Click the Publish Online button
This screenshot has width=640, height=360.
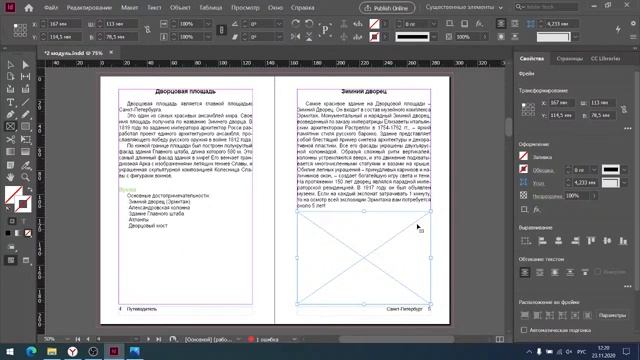[x=387, y=8]
